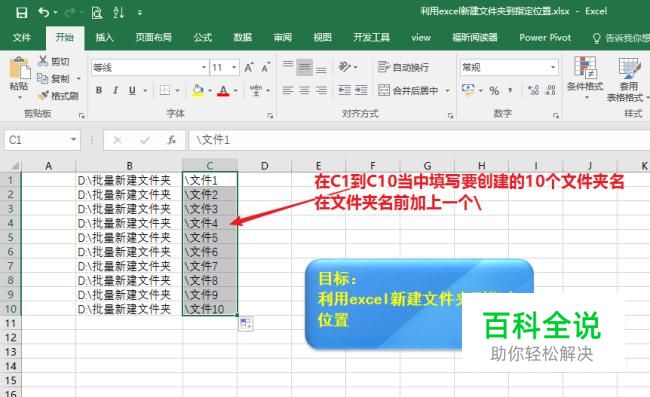Align cell text to the left
This screenshot has height=397, width=650.
[x=288, y=90]
